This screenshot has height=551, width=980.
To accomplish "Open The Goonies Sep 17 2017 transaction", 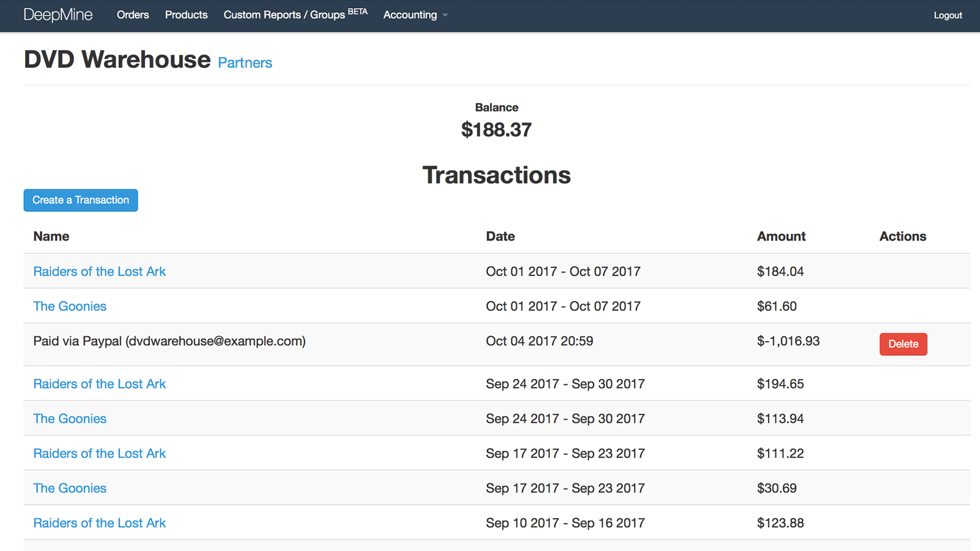I will pyautogui.click(x=70, y=488).
